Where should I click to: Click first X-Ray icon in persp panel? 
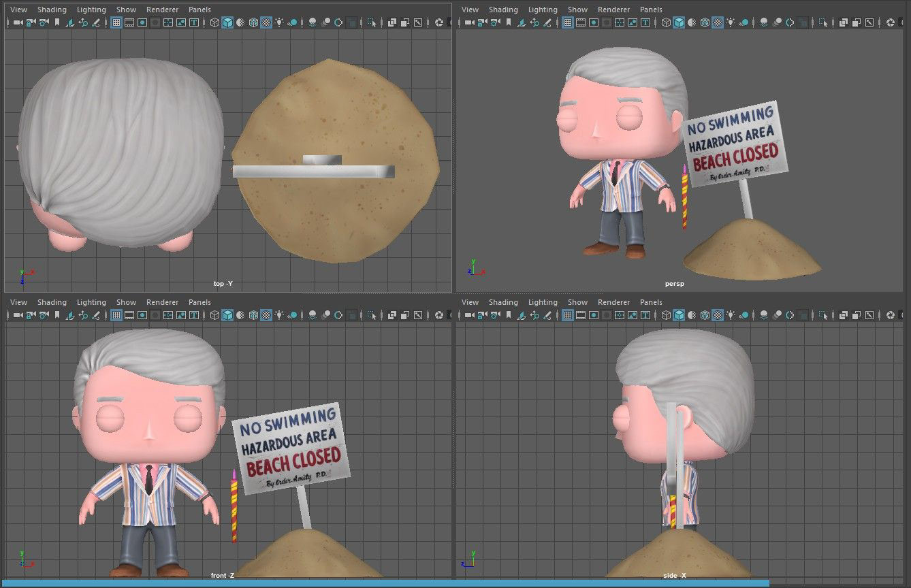pos(843,22)
